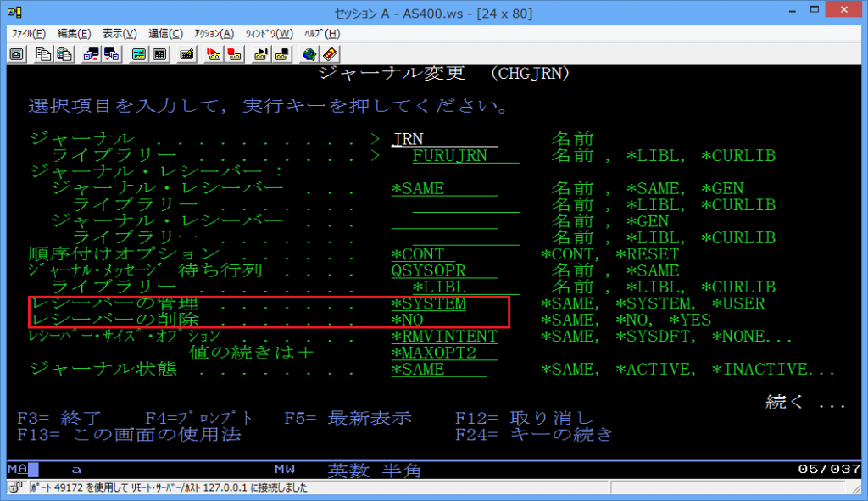Click the blank library field above *CONT
Screen dimensions: 868x501
tap(465, 238)
